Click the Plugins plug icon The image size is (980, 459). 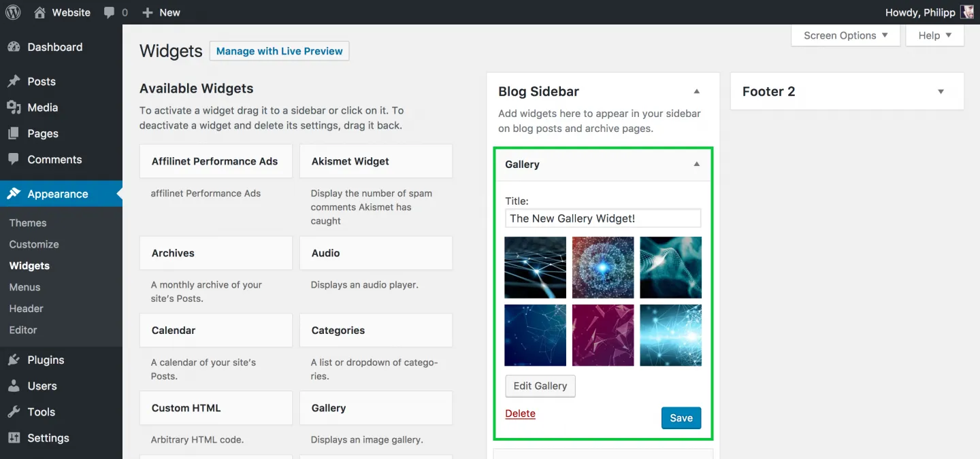(x=14, y=360)
